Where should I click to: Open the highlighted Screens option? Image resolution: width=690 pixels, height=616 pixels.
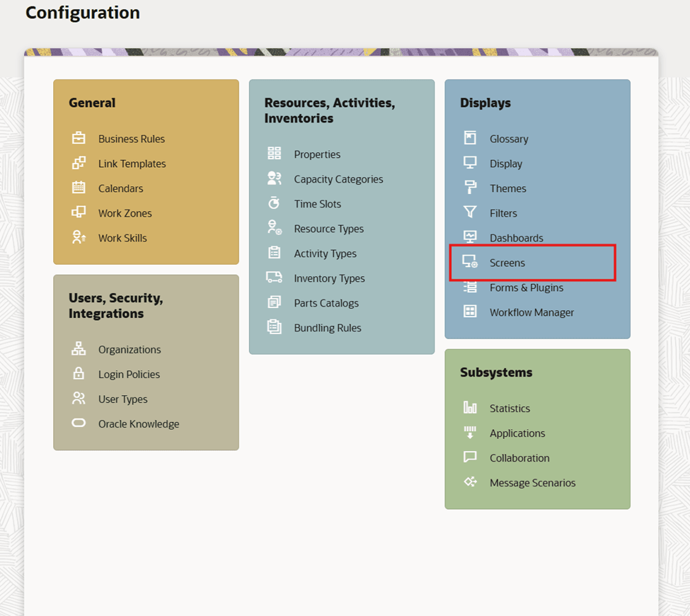[x=507, y=263]
